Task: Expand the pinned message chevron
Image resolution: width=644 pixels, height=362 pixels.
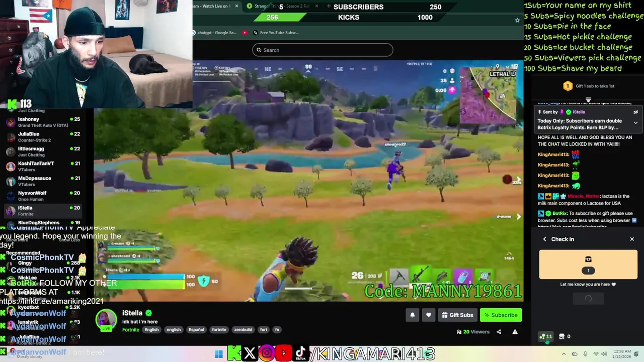Action: [635, 123]
